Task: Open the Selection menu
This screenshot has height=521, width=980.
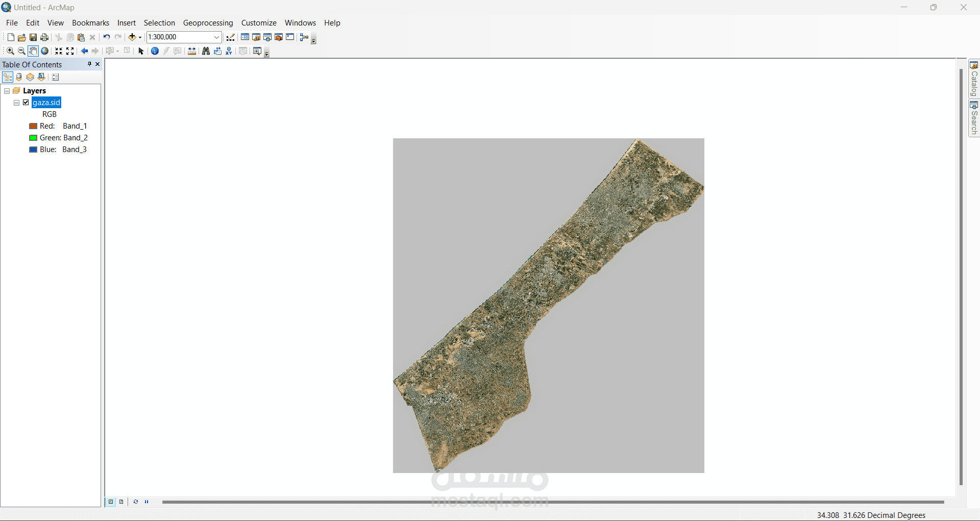Action: tap(159, 23)
